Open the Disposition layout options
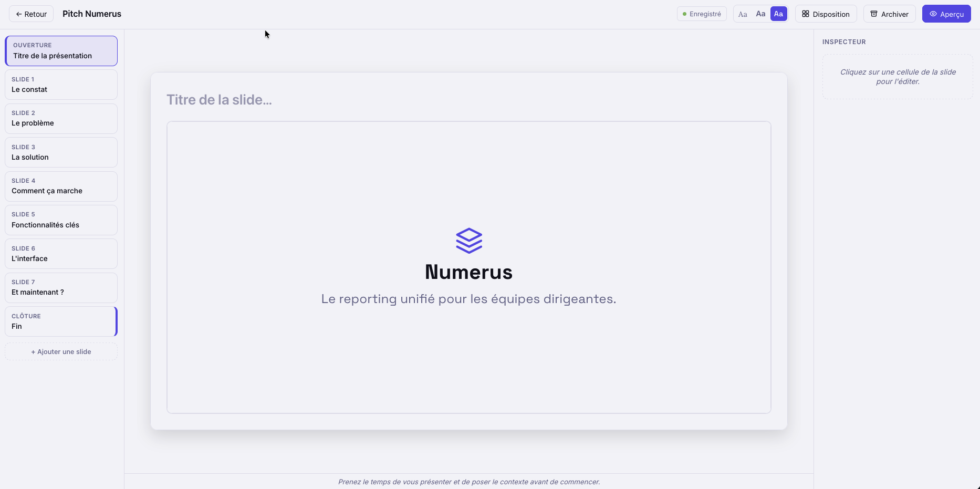This screenshot has height=489, width=980. 826,14
